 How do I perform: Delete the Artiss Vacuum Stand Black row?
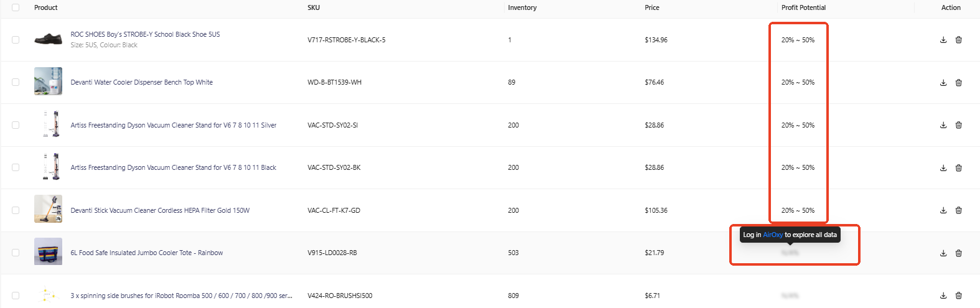click(959, 167)
